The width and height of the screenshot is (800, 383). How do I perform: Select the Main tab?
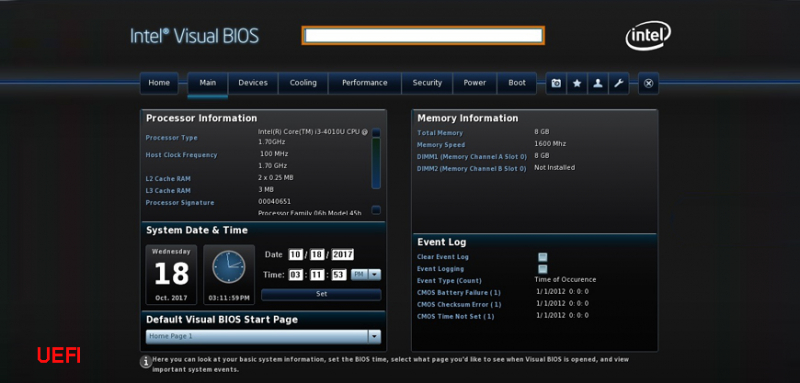[208, 83]
